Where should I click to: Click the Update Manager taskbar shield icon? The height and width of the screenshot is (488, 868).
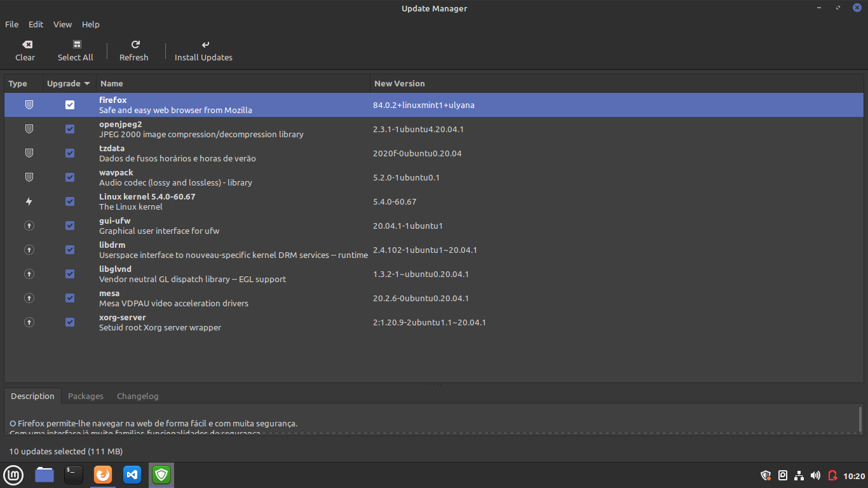pos(161,475)
